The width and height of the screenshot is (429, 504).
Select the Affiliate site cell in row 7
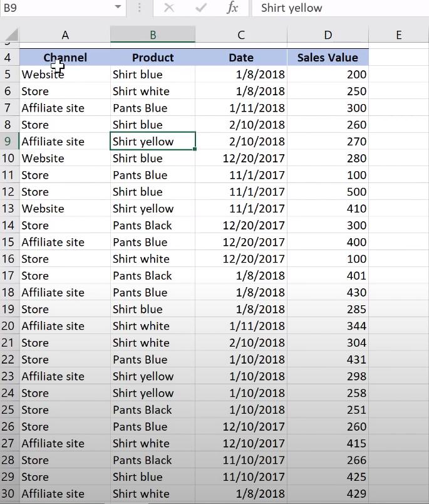(x=65, y=108)
